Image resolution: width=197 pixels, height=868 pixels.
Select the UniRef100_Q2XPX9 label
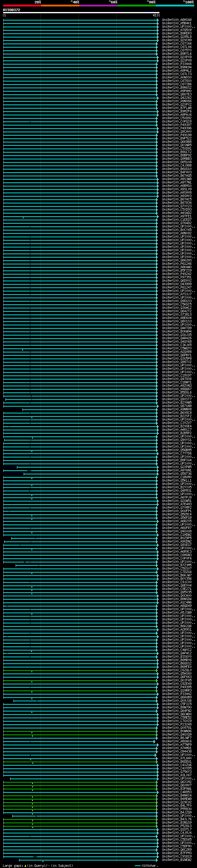point(177,57)
